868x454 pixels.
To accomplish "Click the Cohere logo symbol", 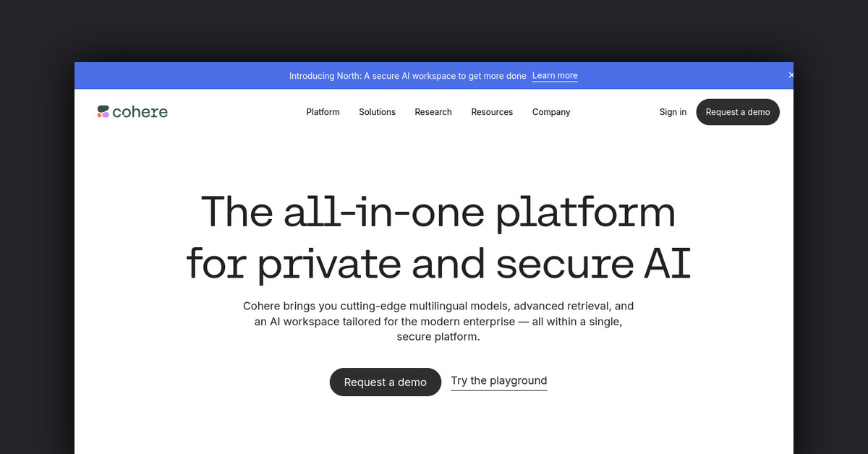I will pyautogui.click(x=103, y=112).
